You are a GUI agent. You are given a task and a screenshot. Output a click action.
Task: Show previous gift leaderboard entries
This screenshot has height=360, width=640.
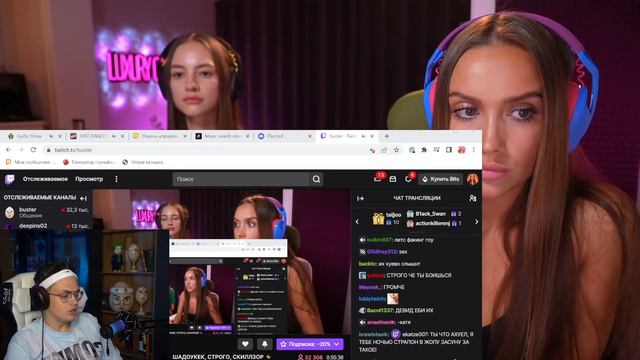click(x=357, y=222)
